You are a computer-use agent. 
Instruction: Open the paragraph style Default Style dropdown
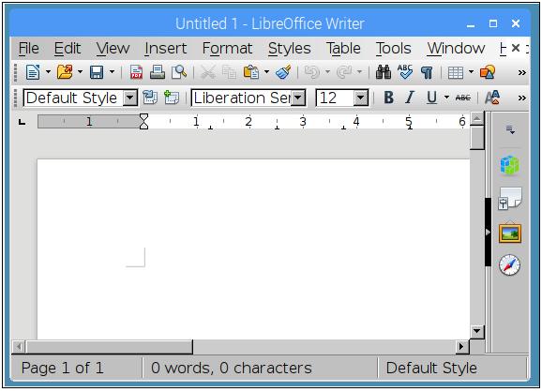click(130, 98)
